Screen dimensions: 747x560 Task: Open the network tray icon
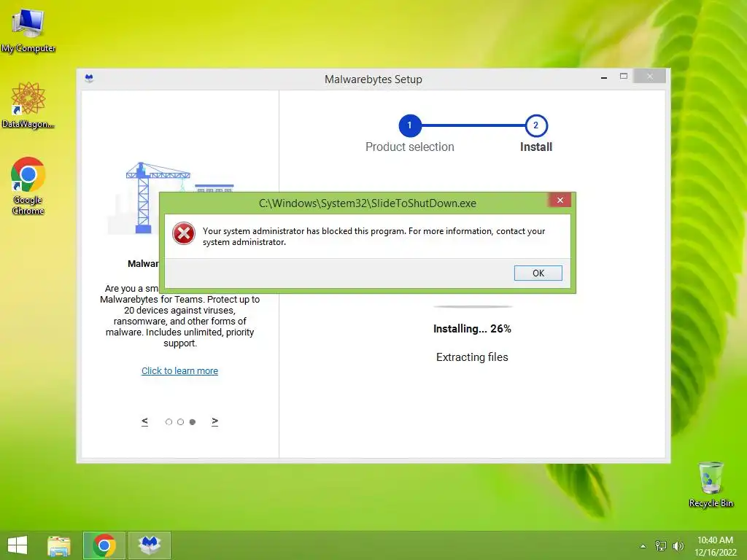click(661, 545)
